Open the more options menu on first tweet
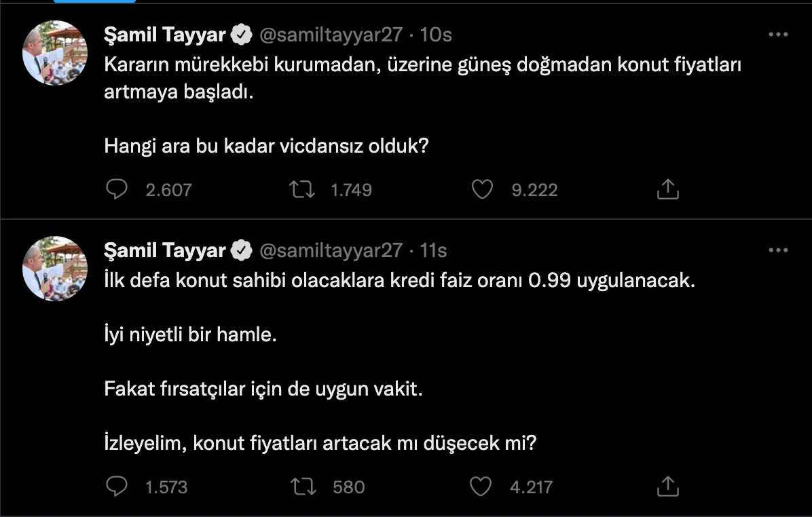This screenshot has height=517, width=812. coord(778,35)
